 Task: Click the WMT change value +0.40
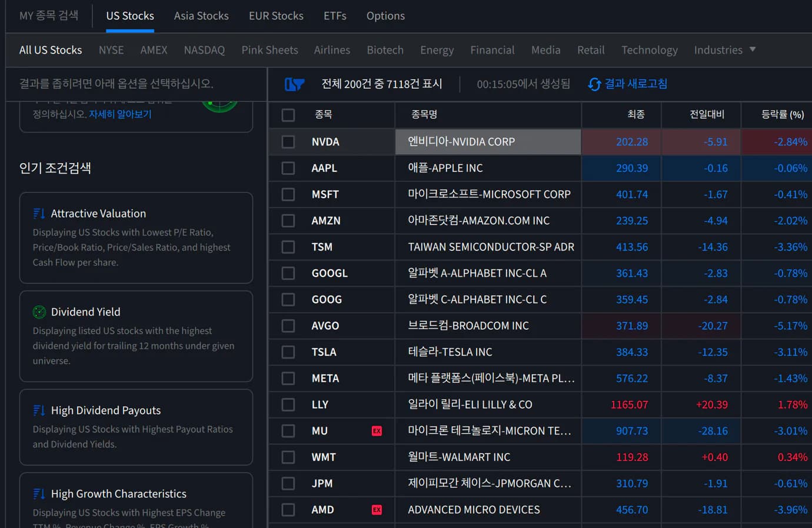(x=714, y=457)
